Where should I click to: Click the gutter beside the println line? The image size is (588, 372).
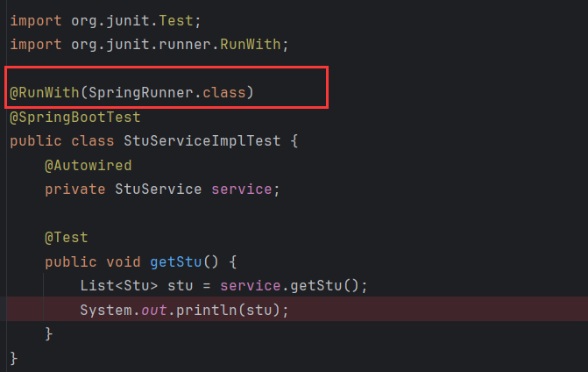click(x=3, y=309)
